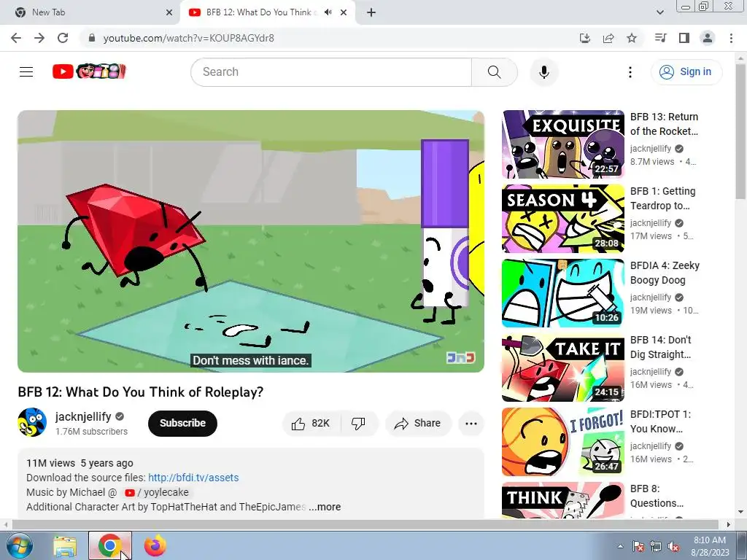Focus the YouTube Search field

332,72
